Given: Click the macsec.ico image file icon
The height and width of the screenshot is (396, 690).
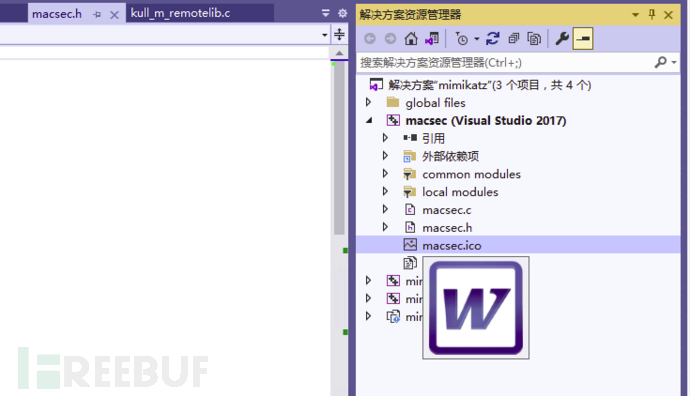Looking at the screenshot, I should (410, 245).
